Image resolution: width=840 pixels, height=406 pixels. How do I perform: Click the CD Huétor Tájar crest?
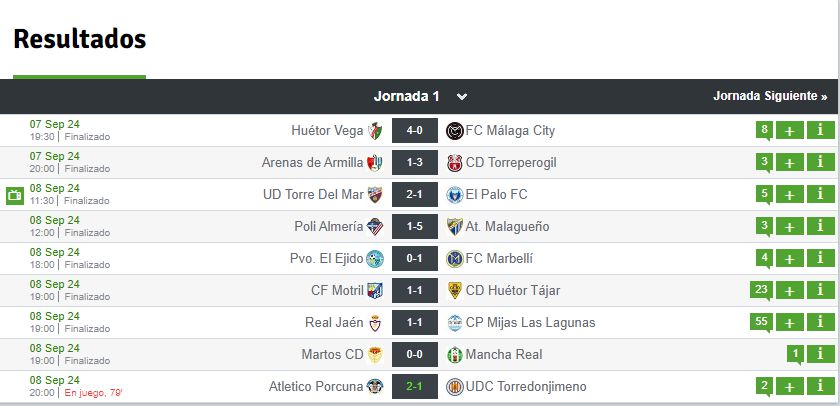(454, 291)
